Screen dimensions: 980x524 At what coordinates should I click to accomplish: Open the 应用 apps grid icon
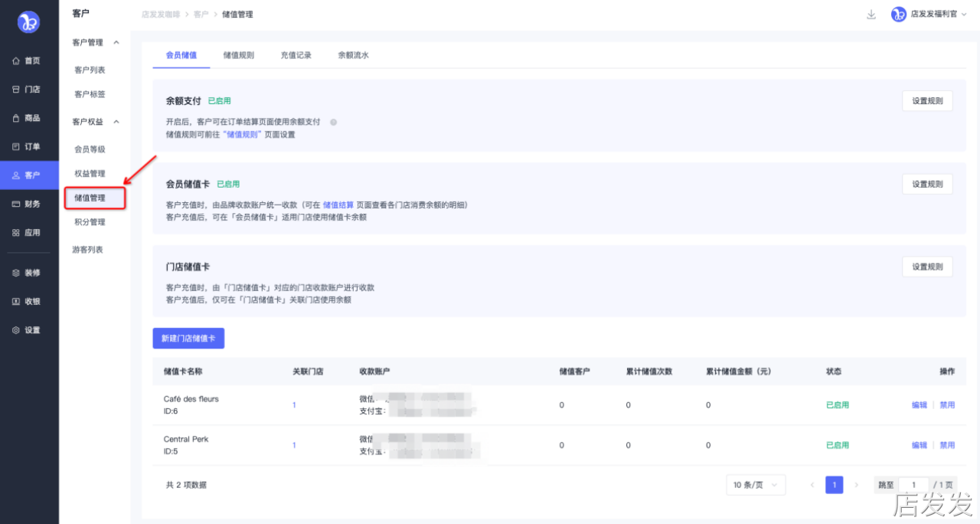[x=16, y=233]
